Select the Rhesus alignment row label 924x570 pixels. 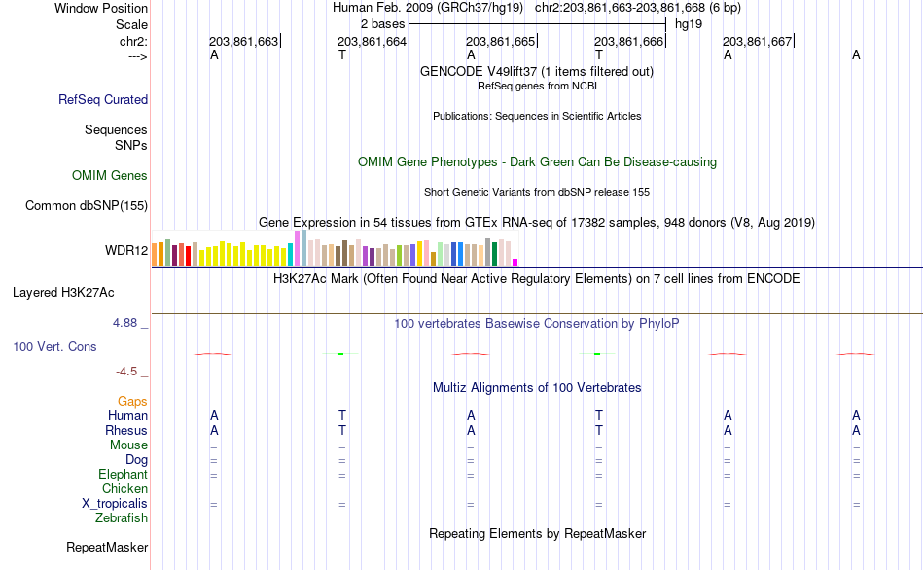point(126,431)
